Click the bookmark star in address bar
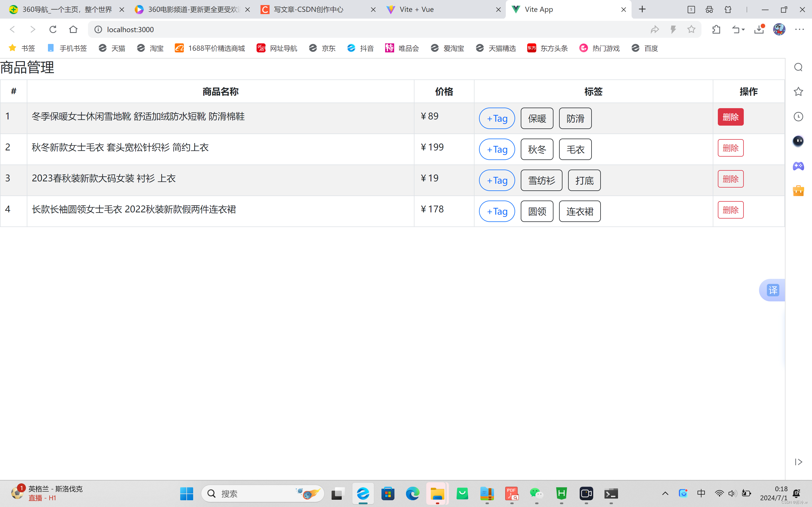Image resolution: width=812 pixels, height=507 pixels. [x=691, y=30]
